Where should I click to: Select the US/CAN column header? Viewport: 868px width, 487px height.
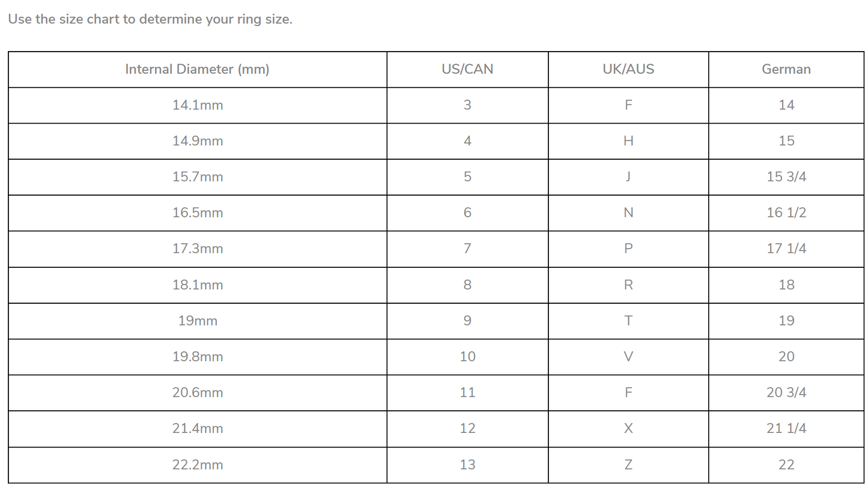click(x=467, y=69)
